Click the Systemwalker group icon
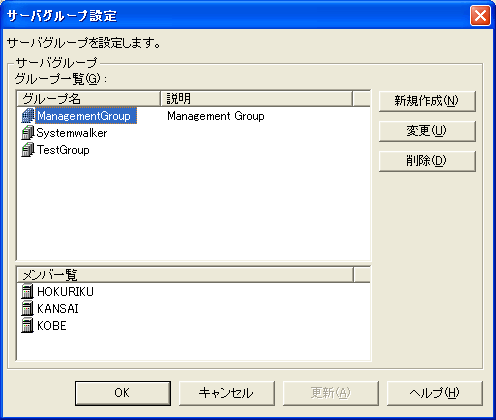This screenshot has width=496, height=420. click(x=28, y=133)
